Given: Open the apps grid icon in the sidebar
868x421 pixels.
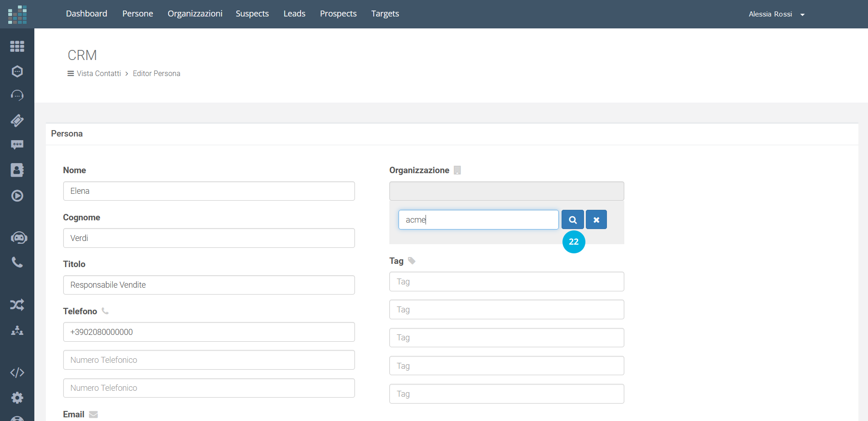Looking at the screenshot, I should (x=17, y=46).
